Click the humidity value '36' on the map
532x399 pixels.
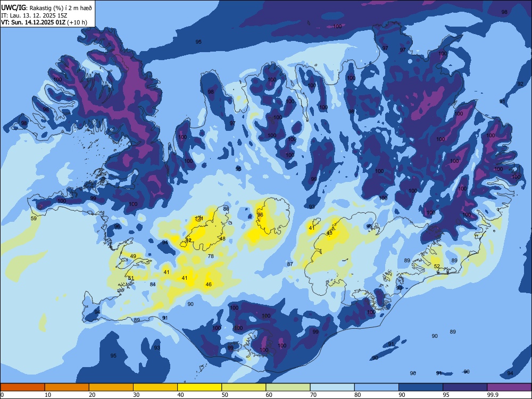260,215
